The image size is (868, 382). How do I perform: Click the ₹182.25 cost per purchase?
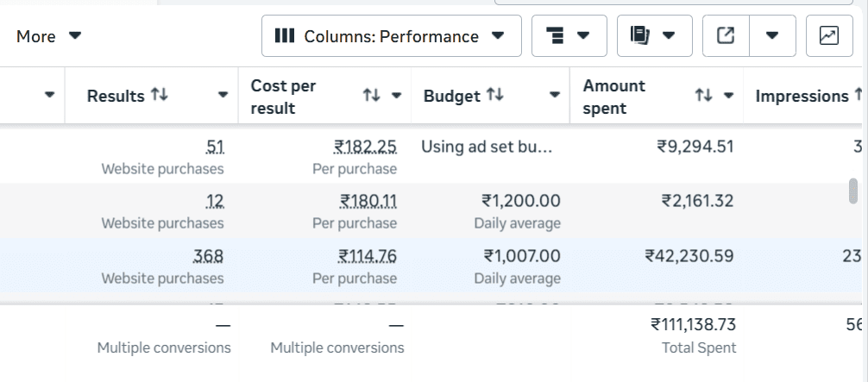(x=366, y=147)
